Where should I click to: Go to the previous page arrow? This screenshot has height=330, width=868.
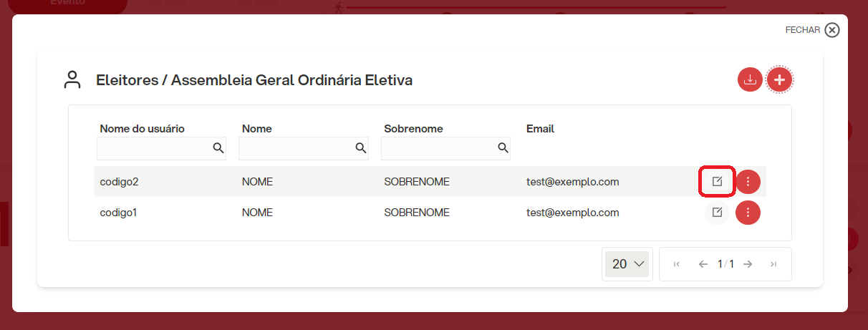pos(703,264)
